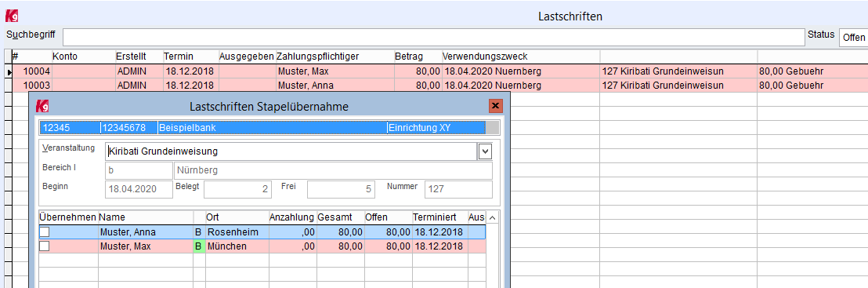This screenshot has height=288, width=868.
Task: Open the Status dropdown showing Offen
Action: 853,37
